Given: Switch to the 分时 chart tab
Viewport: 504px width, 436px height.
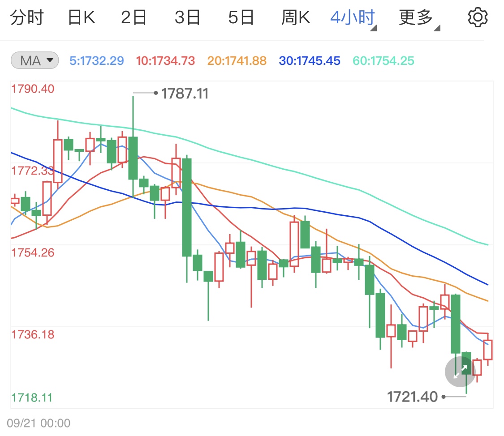Looking at the screenshot, I should (28, 17).
